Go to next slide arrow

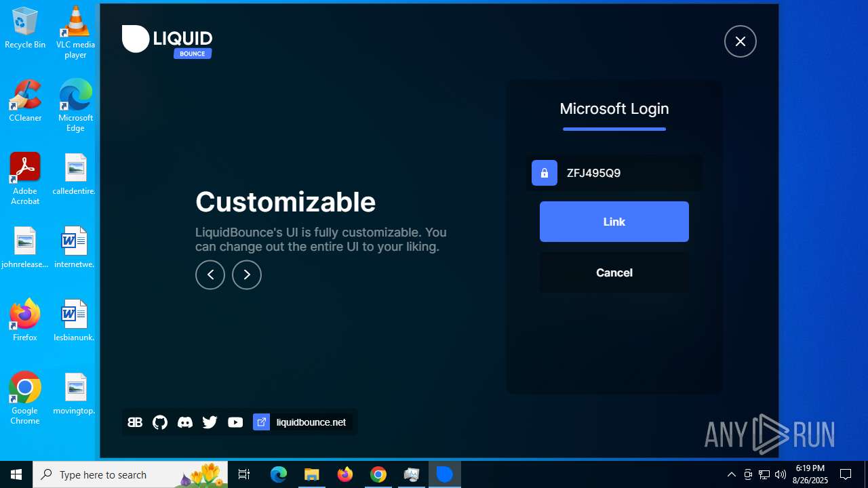pyautogui.click(x=247, y=274)
